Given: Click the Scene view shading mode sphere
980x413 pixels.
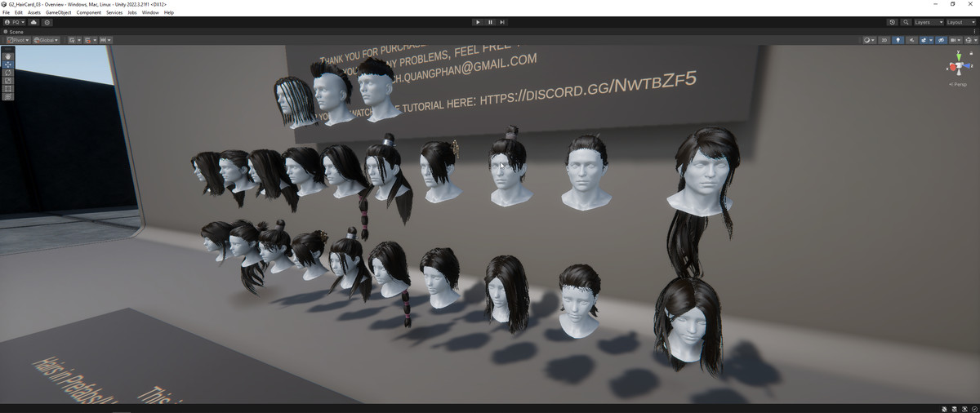Looking at the screenshot, I should click(866, 40).
